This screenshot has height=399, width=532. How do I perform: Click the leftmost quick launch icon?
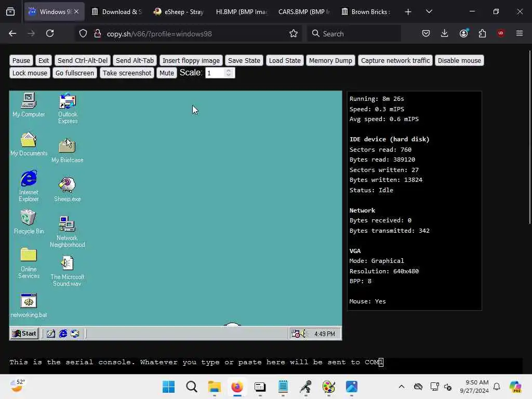[x=51, y=334]
